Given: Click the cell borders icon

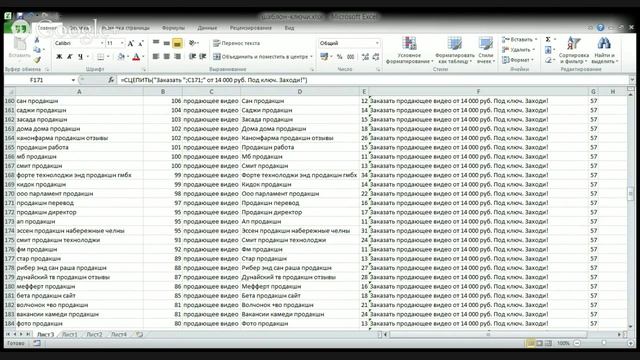Looking at the screenshot, I should [100, 57].
